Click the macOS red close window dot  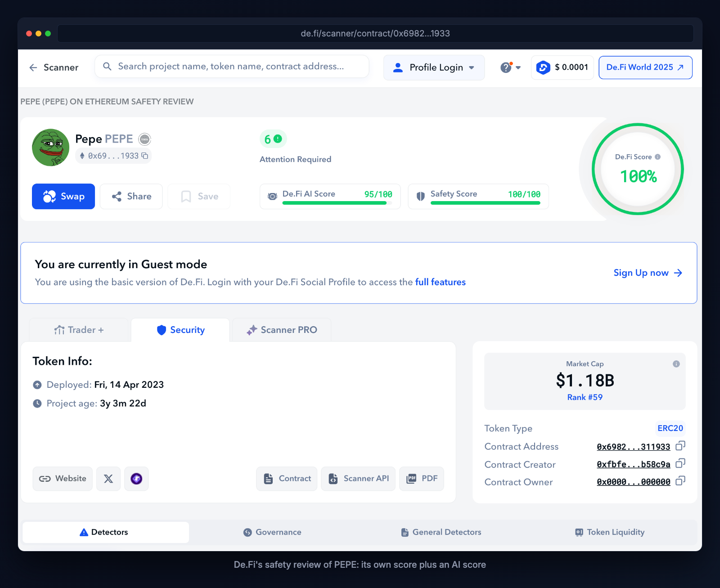(x=29, y=34)
